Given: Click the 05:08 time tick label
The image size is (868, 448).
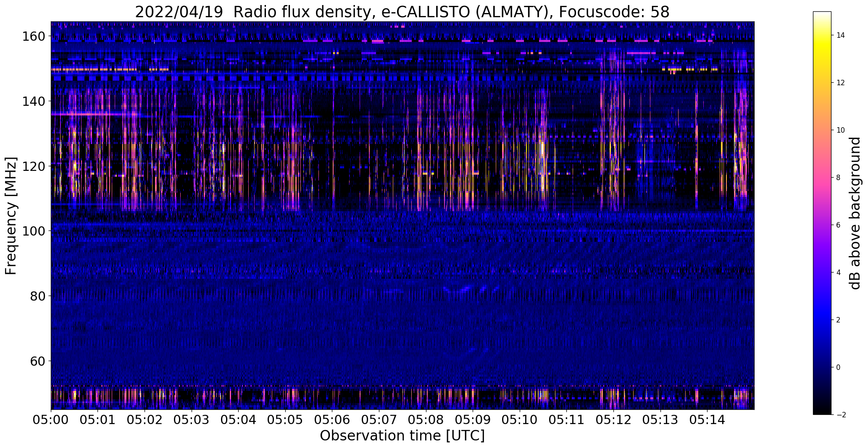Looking at the screenshot, I should click(x=426, y=420).
